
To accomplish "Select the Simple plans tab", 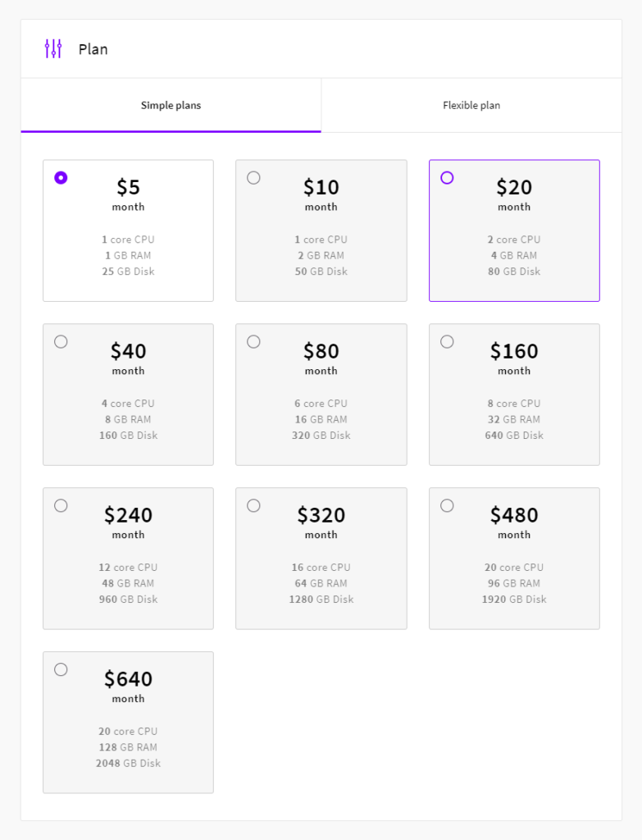I will pos(171,105).
